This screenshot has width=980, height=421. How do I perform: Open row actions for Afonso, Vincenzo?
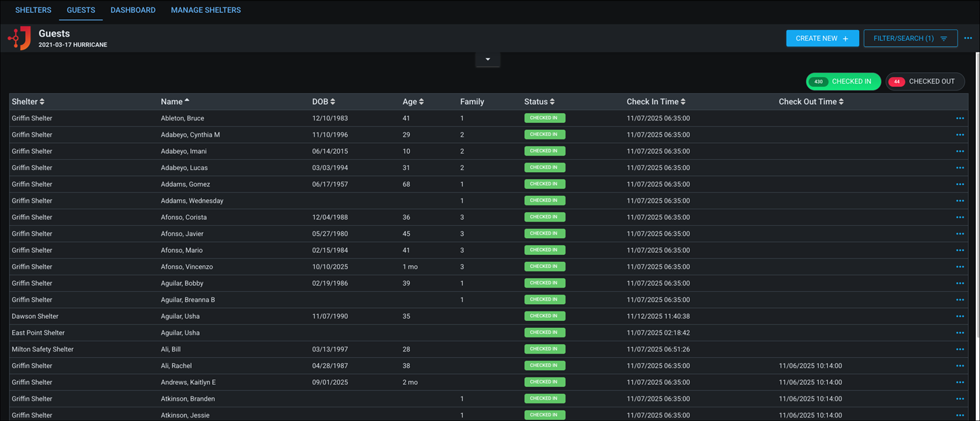(960, 267)
